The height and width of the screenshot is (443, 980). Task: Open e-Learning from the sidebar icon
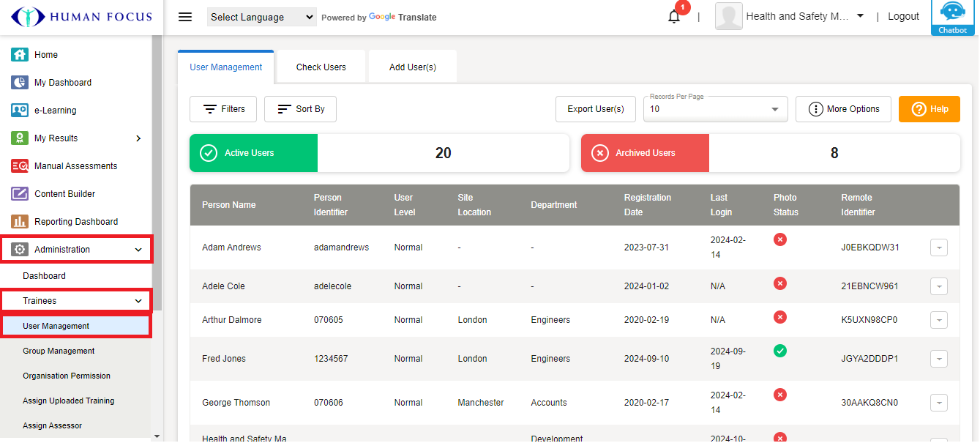(20, 111)
